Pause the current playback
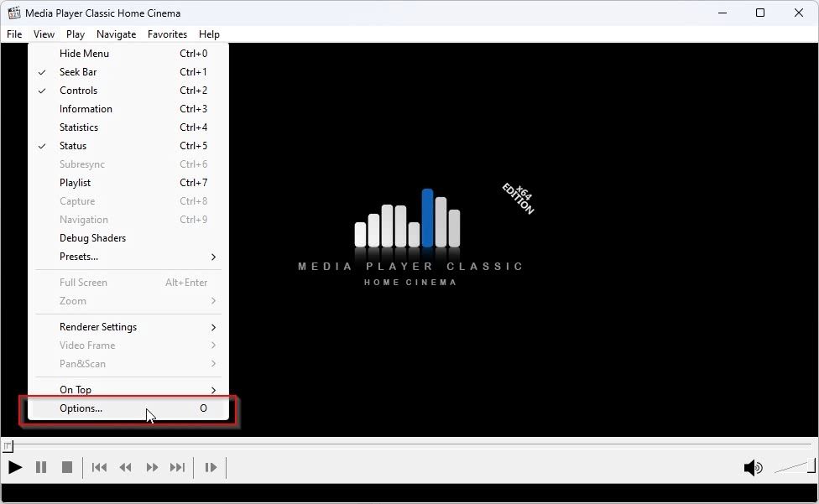The image size is (819, 504). point(41,467)
